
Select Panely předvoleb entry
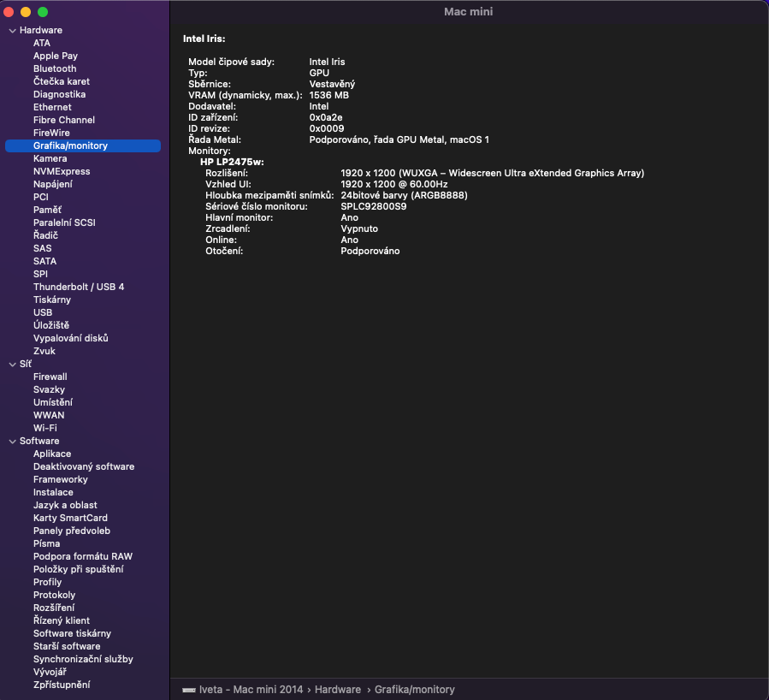tap(72, 531)
